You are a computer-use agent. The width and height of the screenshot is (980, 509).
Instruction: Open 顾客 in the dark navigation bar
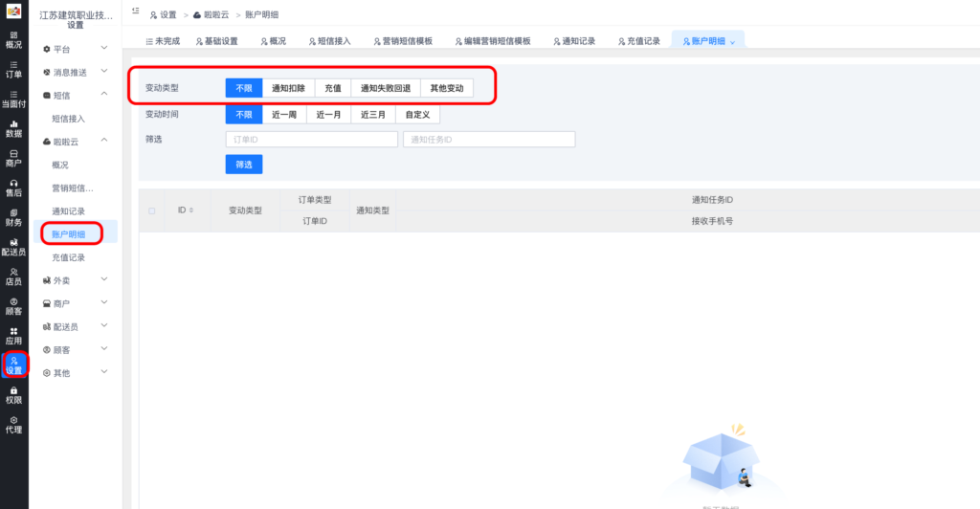[x=13, y=306]
